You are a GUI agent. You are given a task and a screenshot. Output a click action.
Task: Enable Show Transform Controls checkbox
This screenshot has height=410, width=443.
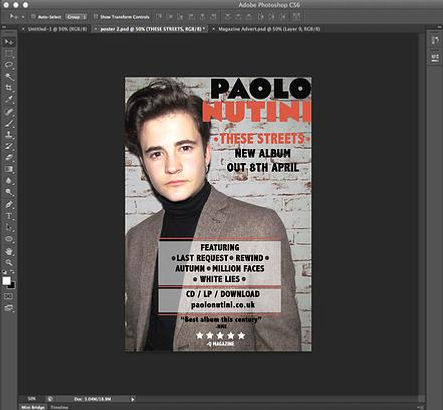click(x=95, y=16)
